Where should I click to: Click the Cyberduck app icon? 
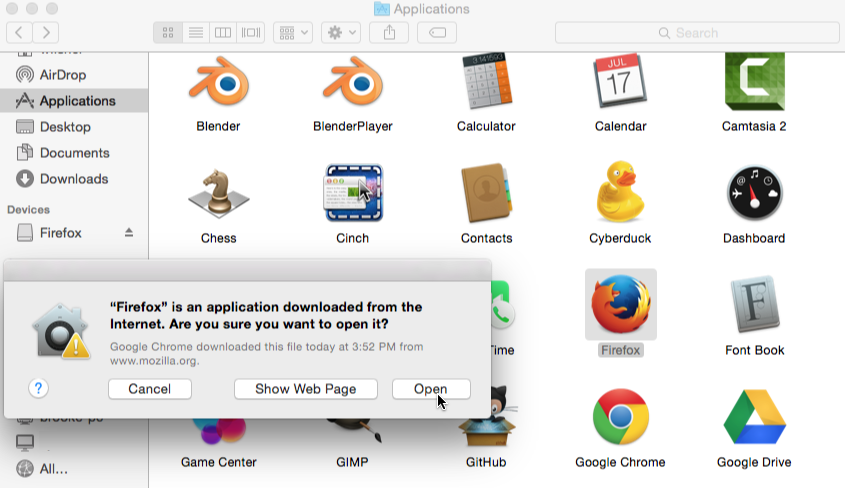[x=620, y=191]
